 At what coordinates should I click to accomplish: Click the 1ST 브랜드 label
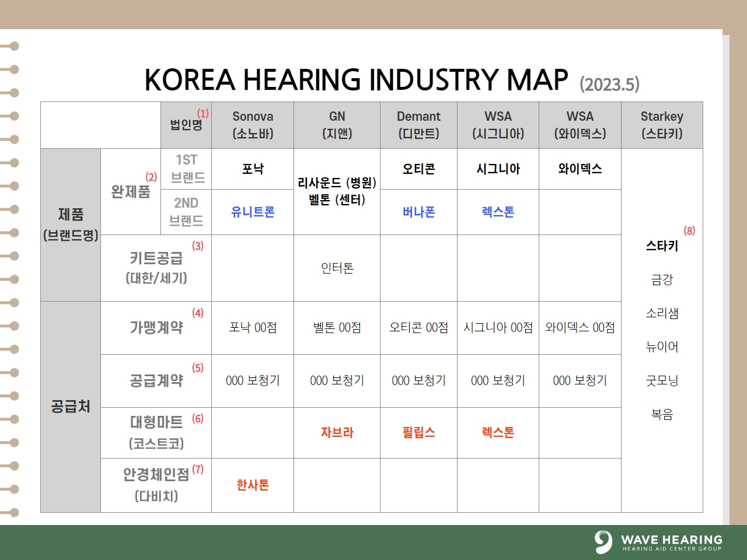click(x=187, y=169)
